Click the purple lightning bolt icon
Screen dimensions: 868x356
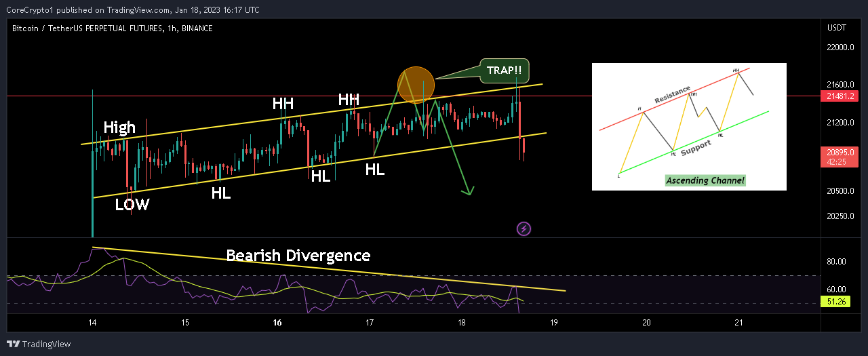pos(524,229)
